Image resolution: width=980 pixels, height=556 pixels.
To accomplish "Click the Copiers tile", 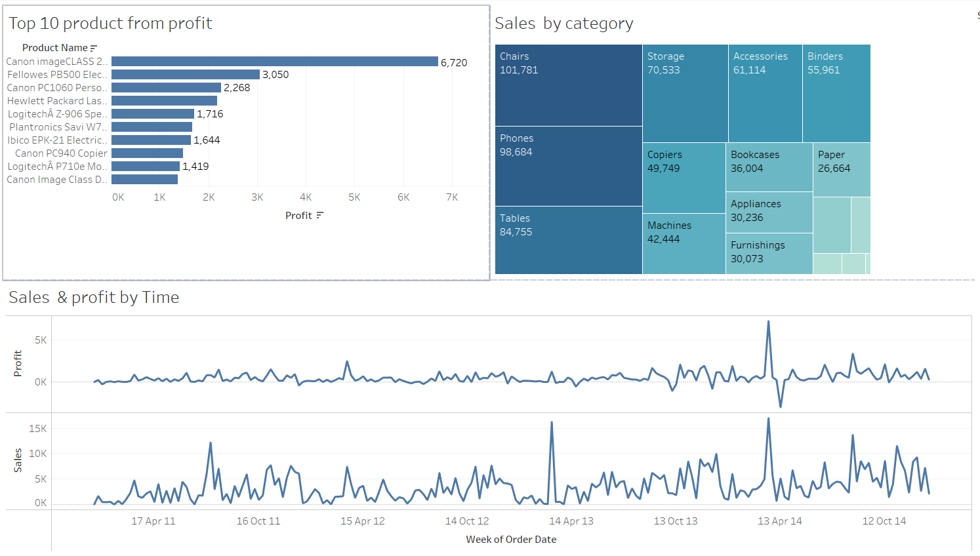I will (x=684, y=178).
